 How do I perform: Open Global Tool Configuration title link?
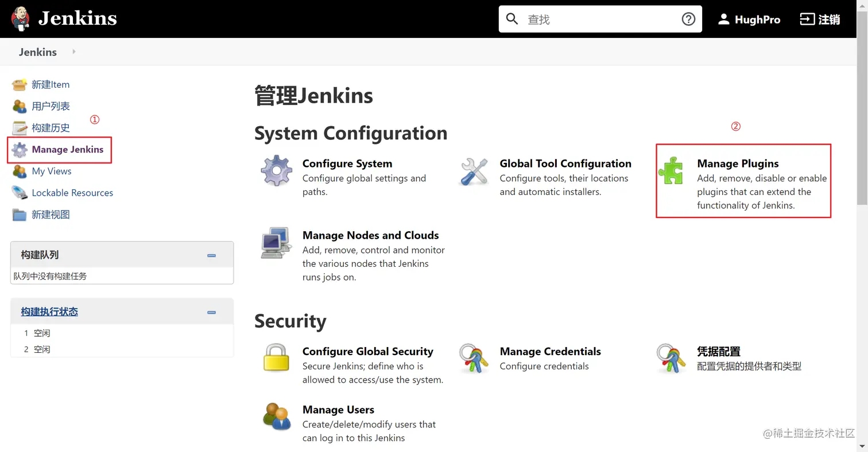[565, 163]
